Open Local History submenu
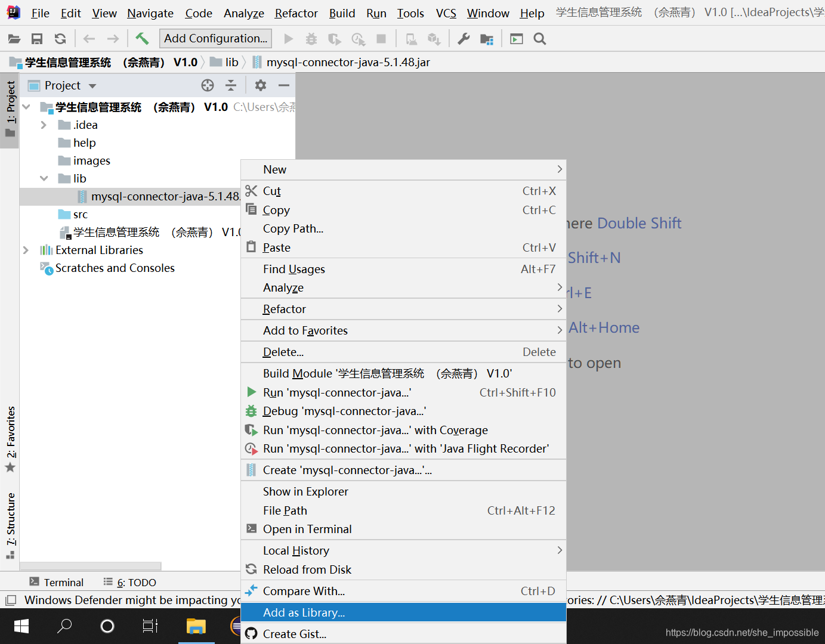This screenshot has width=825, height=644. pyautogui.click(x=403, y=550)
